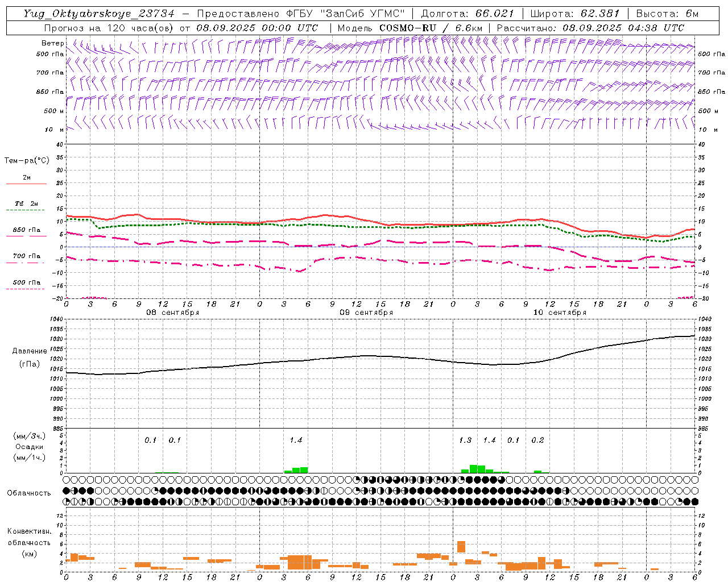Screen dimensions: 728x582
Task: Click the 08 сентября date label
Action: coord(173,313)
